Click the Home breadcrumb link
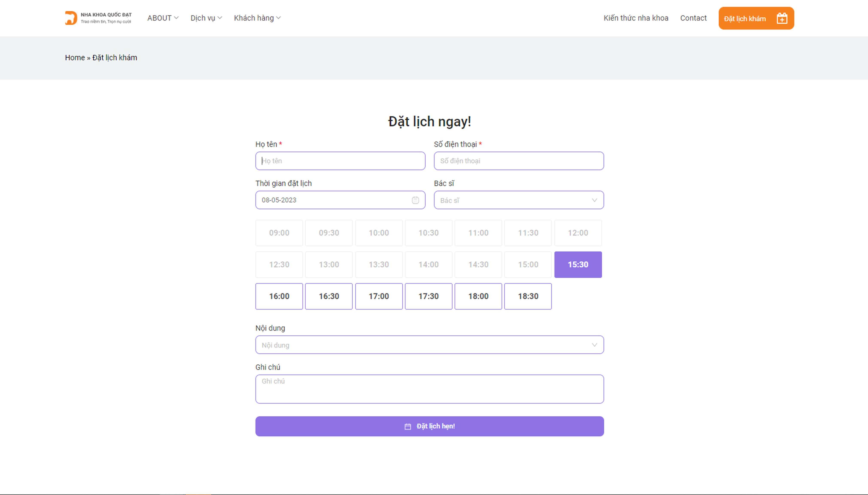Screen dimensions: 868x495 click(x=75, y=58)
